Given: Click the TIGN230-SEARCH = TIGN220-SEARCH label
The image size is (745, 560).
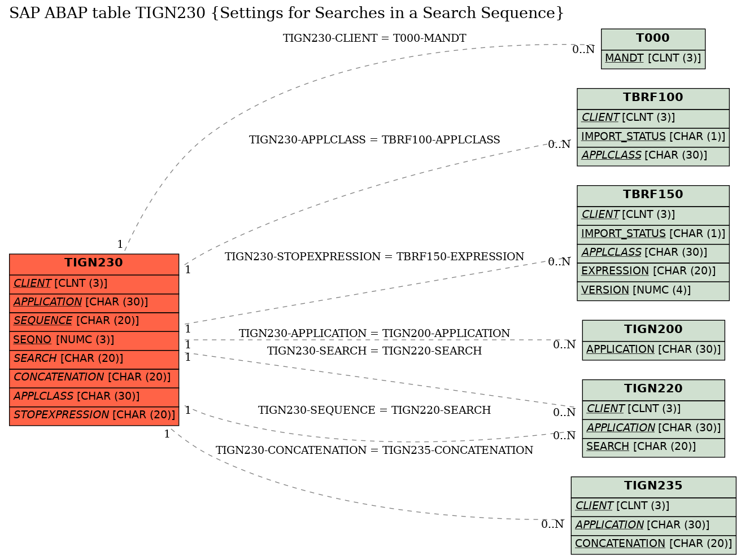Looking at the screenshot, I should click(374, 351).
